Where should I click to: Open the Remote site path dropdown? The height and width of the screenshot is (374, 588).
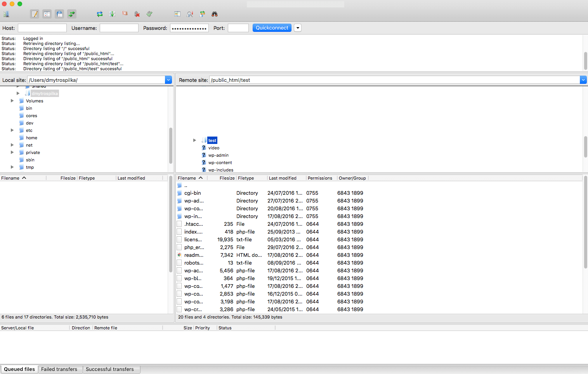click(583, 80)
